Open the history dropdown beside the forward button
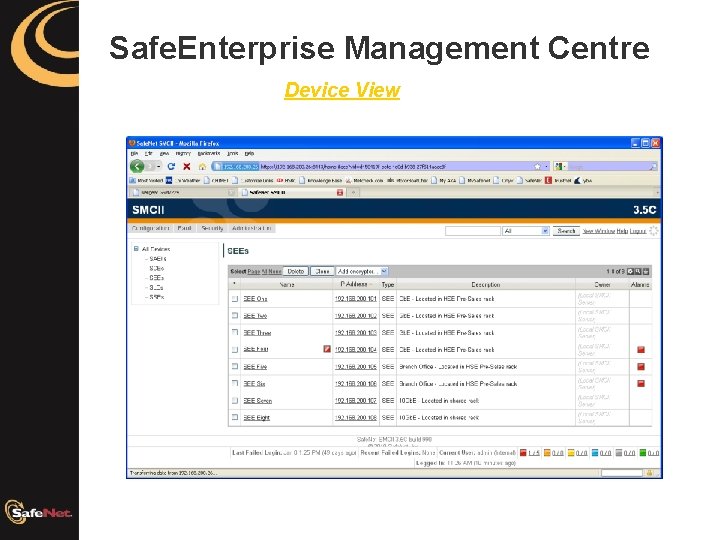This screenshot has width=720, height=540. [159, 166]
